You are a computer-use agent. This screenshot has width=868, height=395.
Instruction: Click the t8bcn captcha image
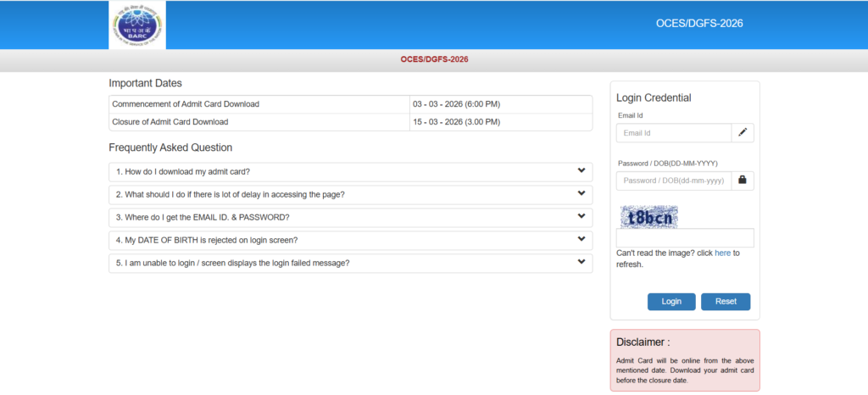(x=648, y=217)
